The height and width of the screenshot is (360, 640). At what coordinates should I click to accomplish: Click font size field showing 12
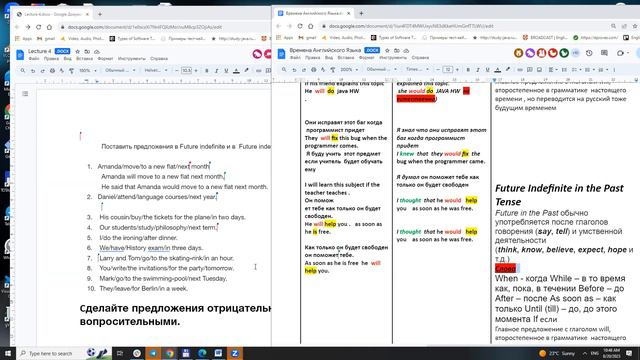448,70
